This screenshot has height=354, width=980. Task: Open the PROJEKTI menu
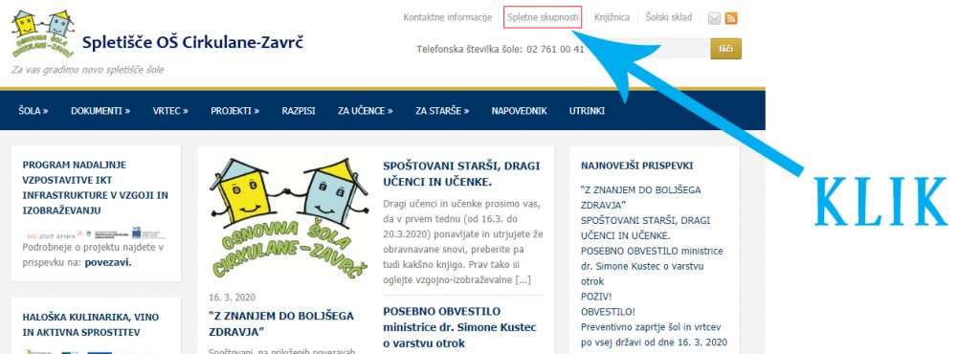(235, 111)
